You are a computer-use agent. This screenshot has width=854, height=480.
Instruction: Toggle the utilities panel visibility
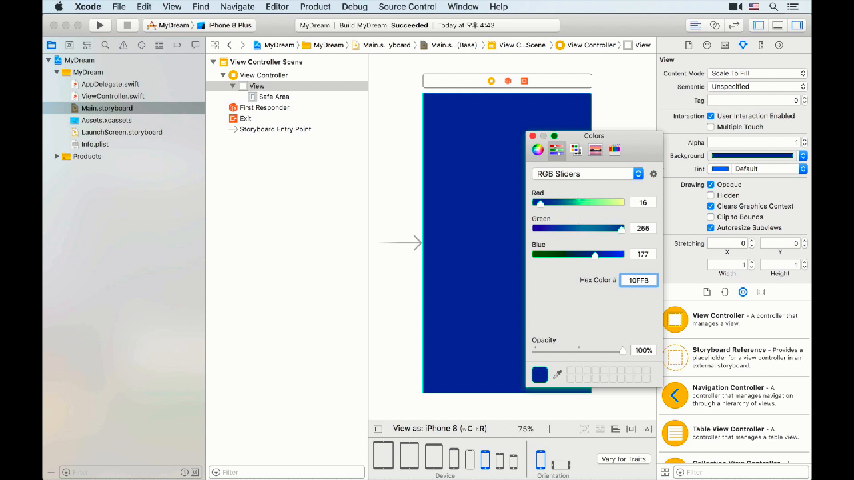(797, 25)
